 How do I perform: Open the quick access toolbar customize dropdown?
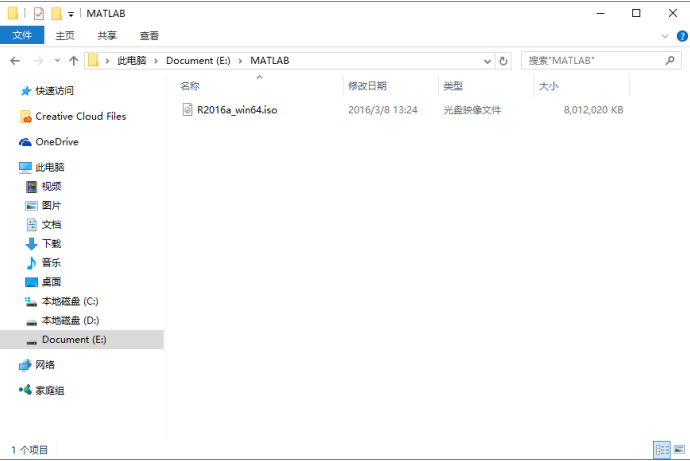point(70,15)
